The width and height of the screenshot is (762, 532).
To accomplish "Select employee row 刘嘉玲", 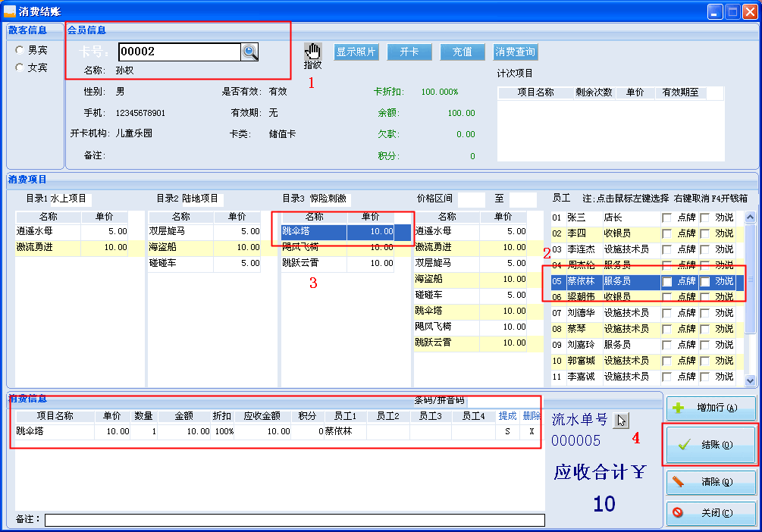I will [x=648, y=345].
